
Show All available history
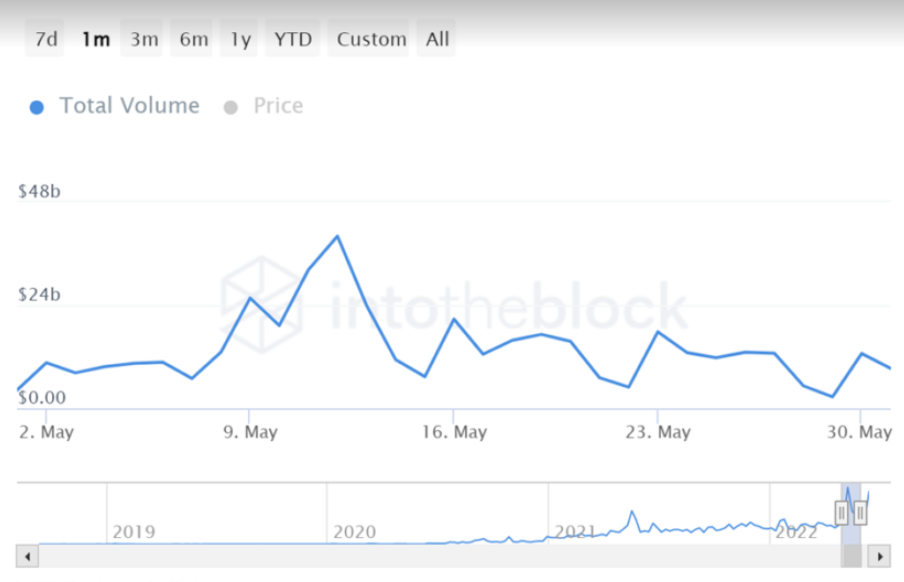[x=437, y=40]
